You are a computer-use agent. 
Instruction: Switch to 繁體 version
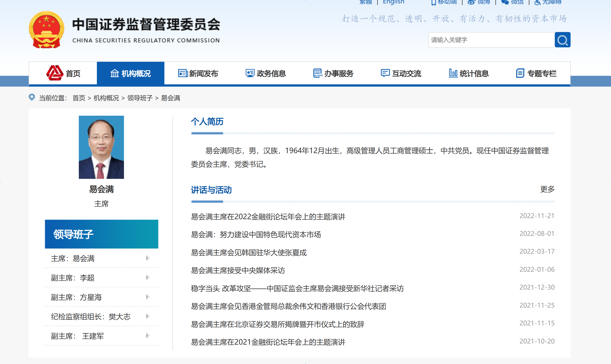tap(366, 2)
